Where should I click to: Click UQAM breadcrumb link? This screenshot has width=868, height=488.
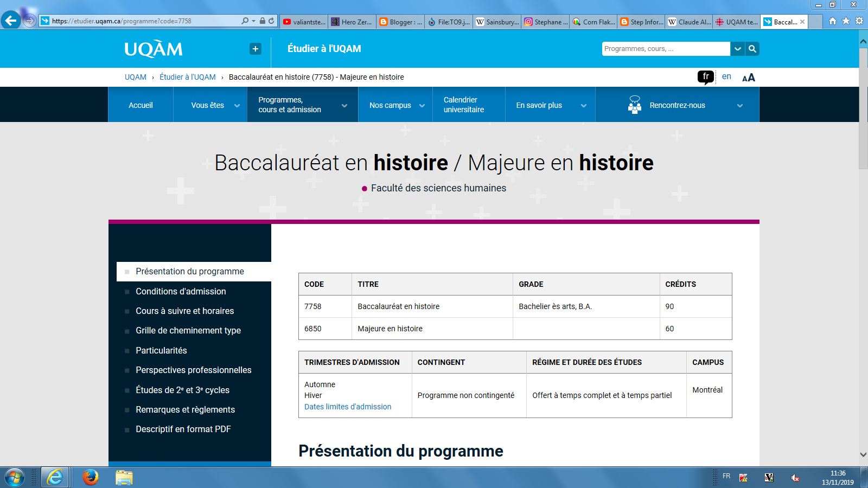136,77
